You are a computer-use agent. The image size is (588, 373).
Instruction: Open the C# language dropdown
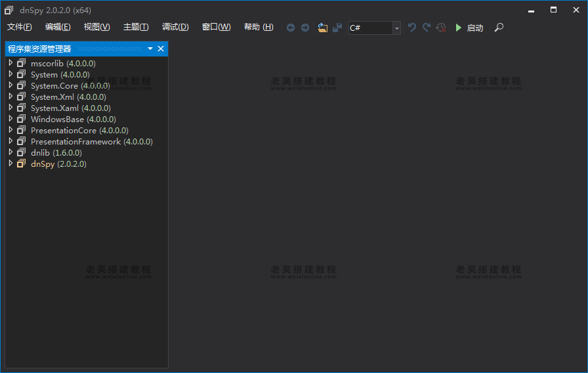coord(396,28)
